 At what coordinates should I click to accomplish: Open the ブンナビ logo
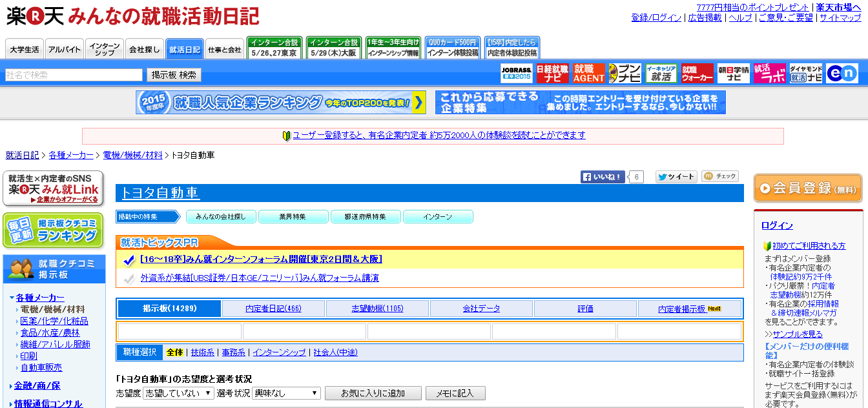pos(625,74)
